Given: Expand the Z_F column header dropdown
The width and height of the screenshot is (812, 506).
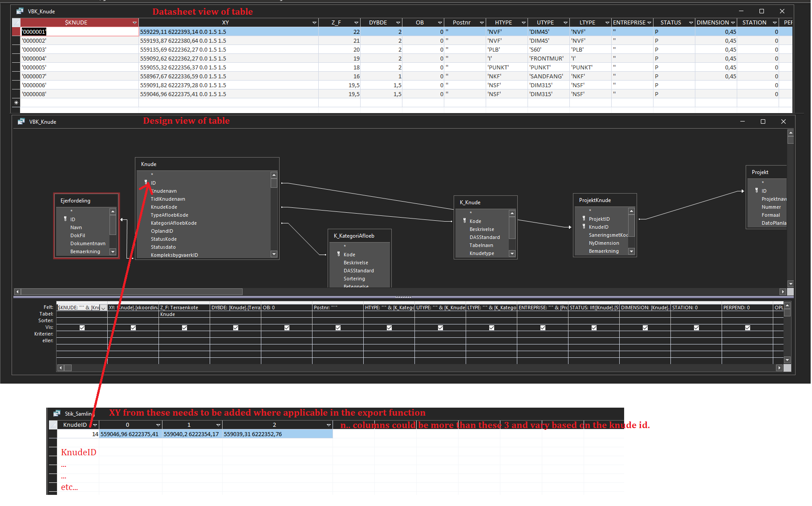Looking at the screenshot, I should [x=356, y=23].
